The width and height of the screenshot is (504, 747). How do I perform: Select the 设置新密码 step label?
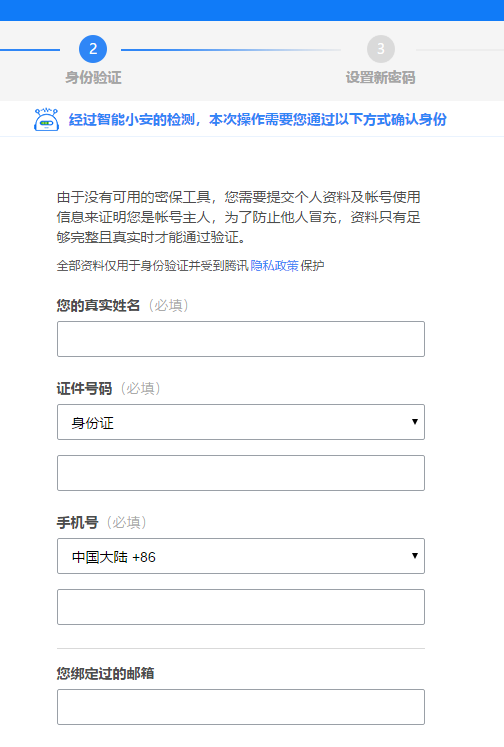pos(381,77)
